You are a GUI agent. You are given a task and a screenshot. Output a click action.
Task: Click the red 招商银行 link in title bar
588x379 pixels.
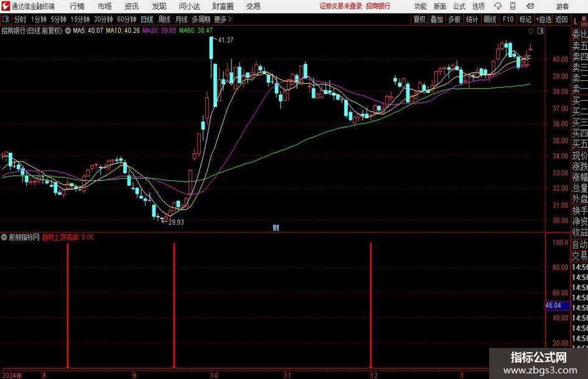click(x=378, y=6)
